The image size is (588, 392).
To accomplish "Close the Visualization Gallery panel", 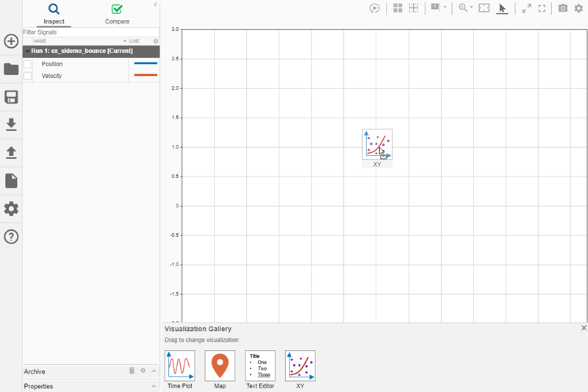I will click(584, 328).
